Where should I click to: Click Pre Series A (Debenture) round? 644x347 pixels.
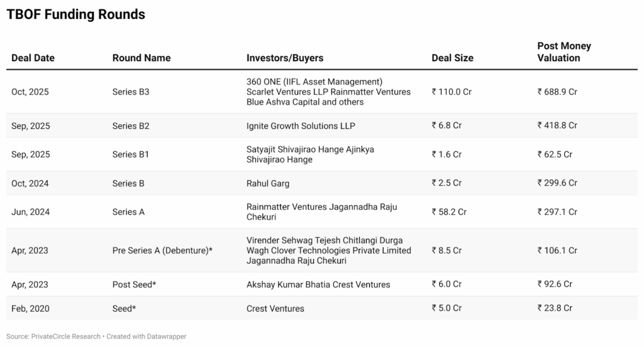pos(162,251)
